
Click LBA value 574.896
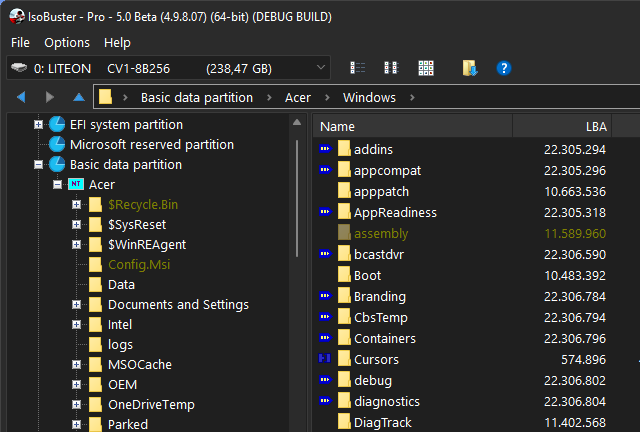click(583, 359)
